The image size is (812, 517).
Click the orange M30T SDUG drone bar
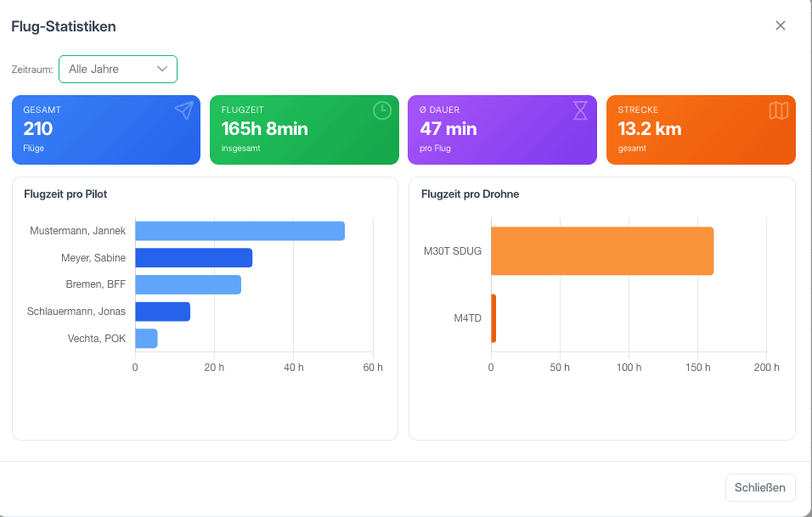602,251
